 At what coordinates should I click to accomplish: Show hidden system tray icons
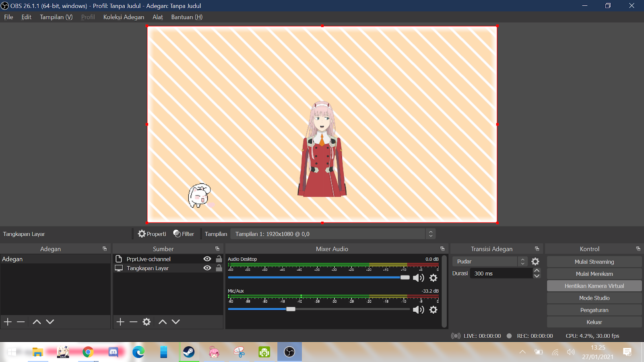tap(522, 352)
